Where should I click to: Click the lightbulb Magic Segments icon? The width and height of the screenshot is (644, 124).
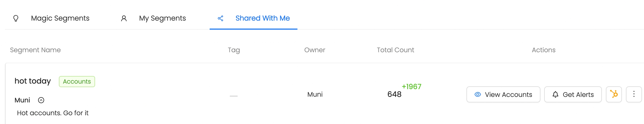[16, 18]
